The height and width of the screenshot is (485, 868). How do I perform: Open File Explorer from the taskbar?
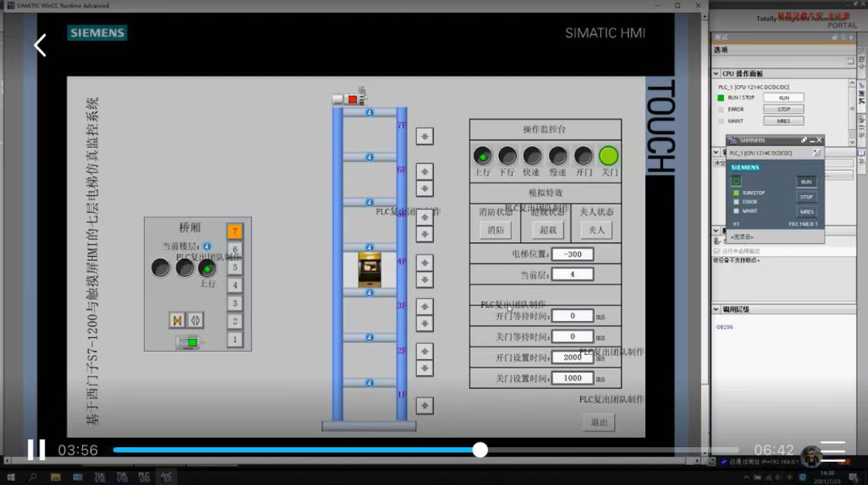[55, 477]
